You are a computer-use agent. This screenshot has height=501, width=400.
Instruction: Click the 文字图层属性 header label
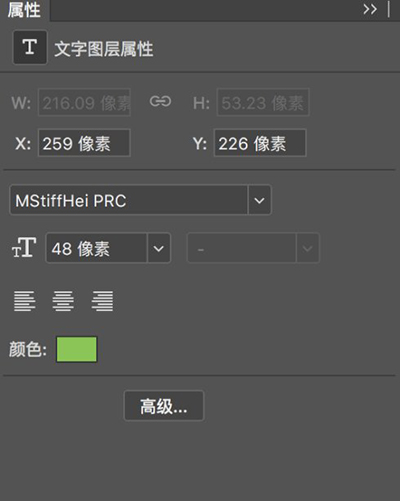pos(104,49)
